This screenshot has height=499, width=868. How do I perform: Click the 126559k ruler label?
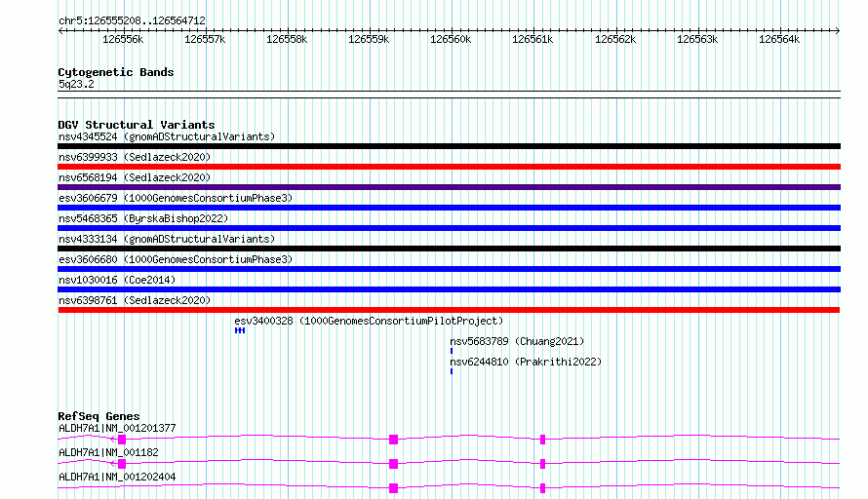[x=369, y=40]
